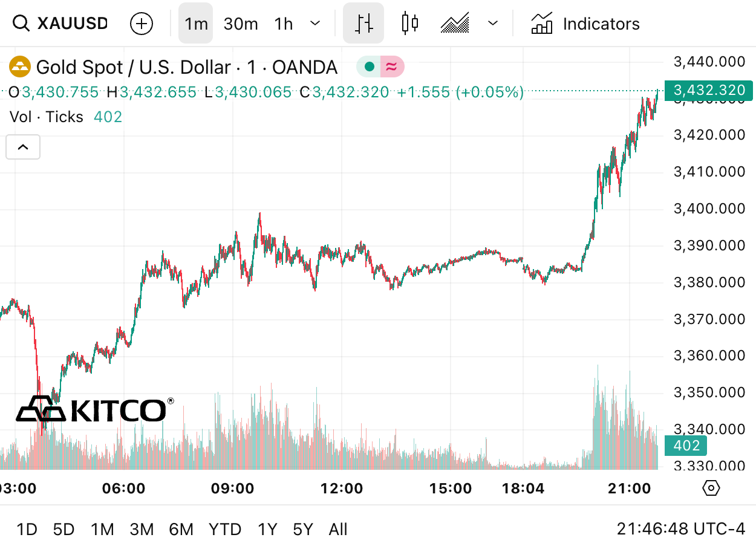756x549 pixels.
Task: Add a symbol with the plus icon
Action: pyautogui.click(x=142, y=24)
